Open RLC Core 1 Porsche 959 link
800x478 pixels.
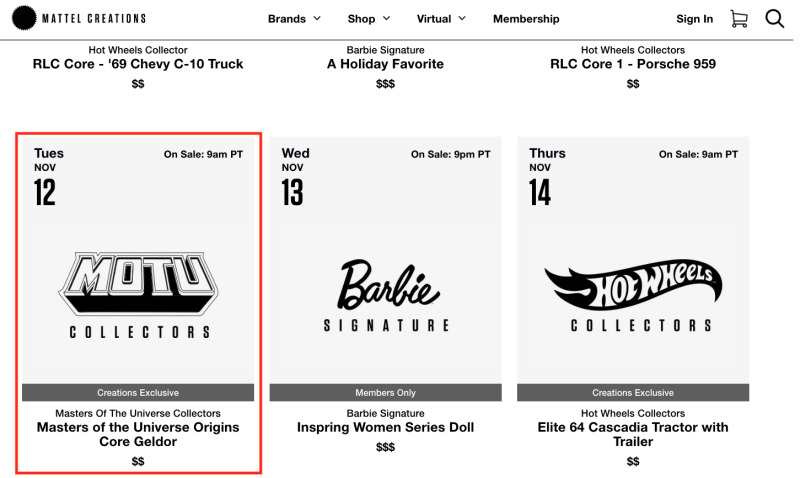pos(633,64)
